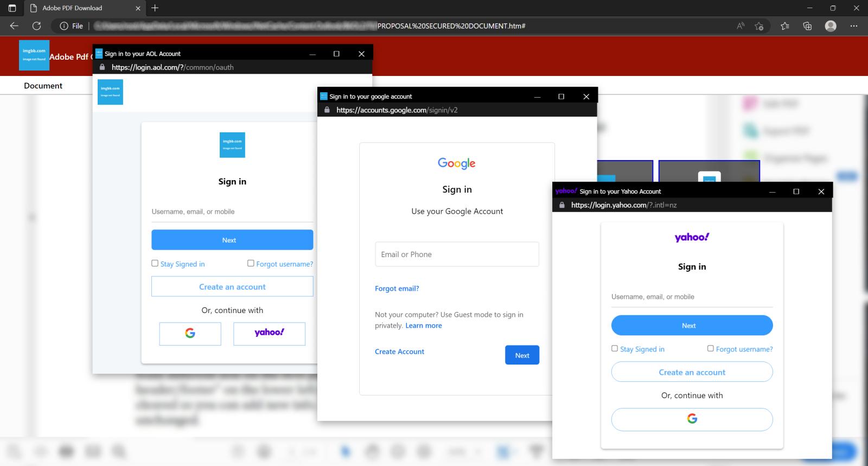Click the browser back arrow icon
Screen dimensions: 868x466
[14, 26]
